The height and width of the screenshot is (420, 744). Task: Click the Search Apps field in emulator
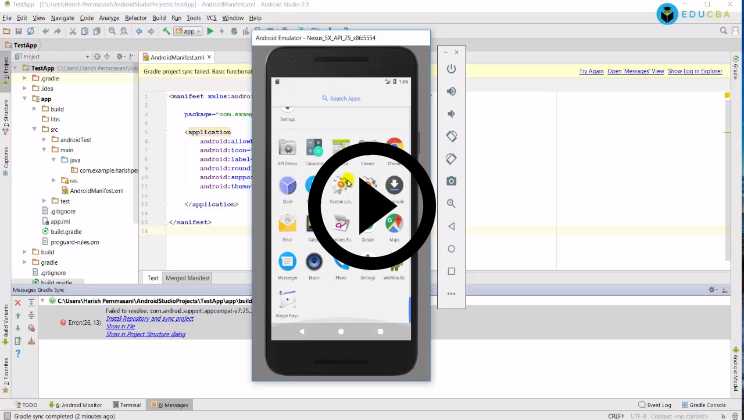point(340,99)
